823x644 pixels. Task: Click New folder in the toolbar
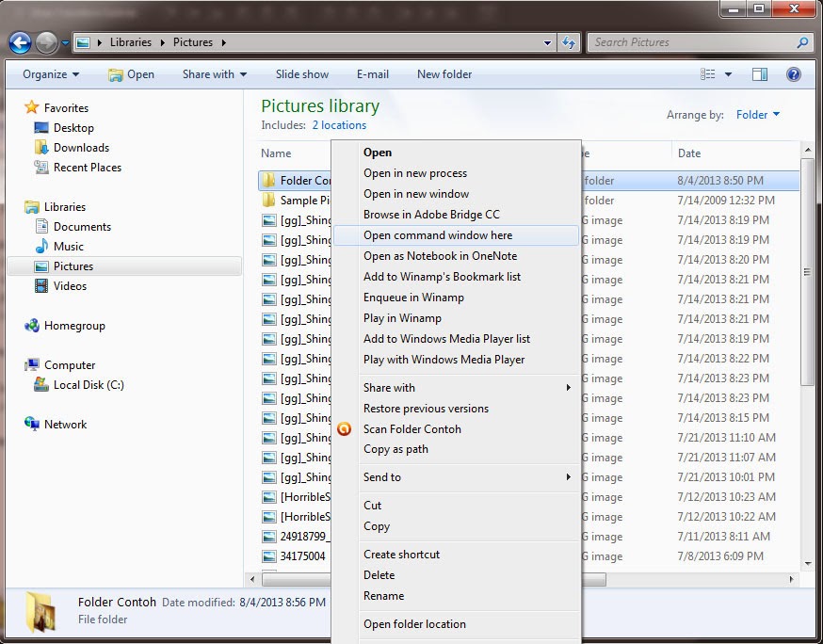pos(444,74)
